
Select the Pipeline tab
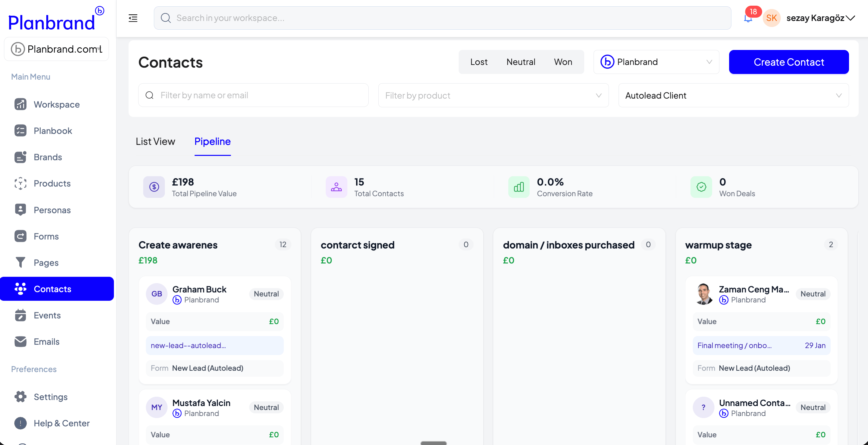pyautogui.click(x=212, y=142)
